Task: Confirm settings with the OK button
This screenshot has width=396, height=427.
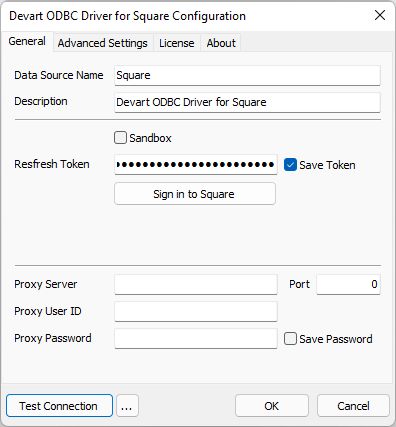Action: 272,406
